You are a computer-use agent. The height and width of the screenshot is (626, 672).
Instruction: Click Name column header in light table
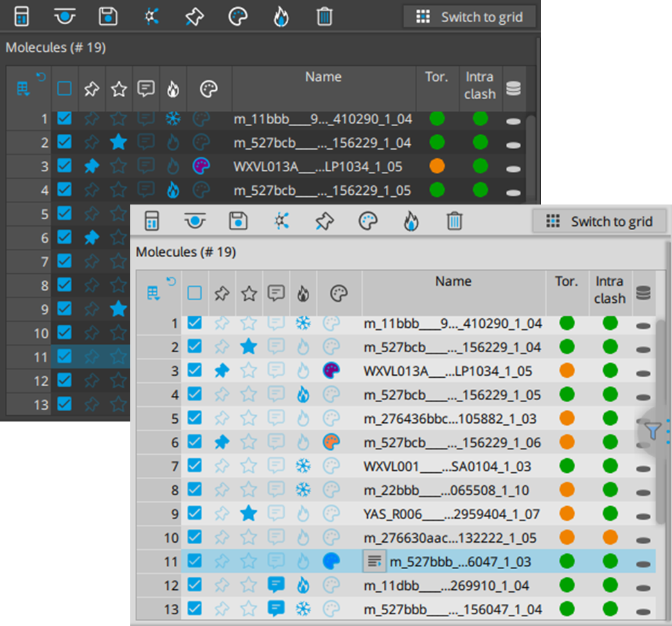(454, 293)
